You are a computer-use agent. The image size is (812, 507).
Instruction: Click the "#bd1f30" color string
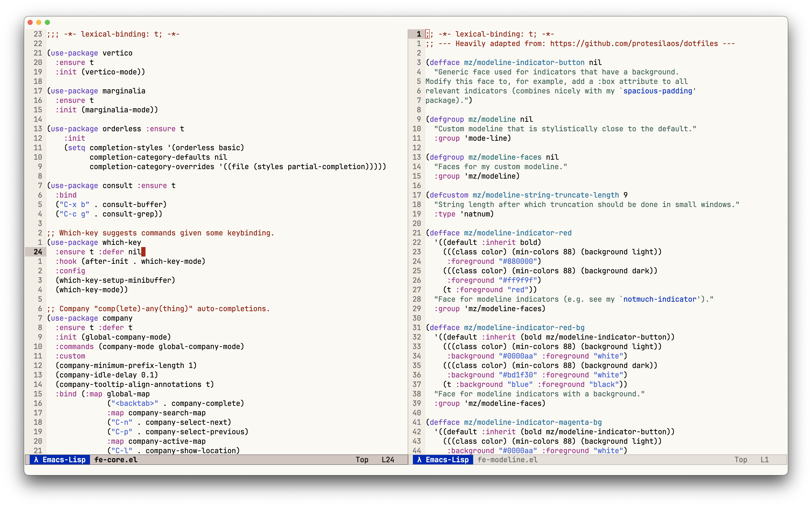tap(518, 375)
